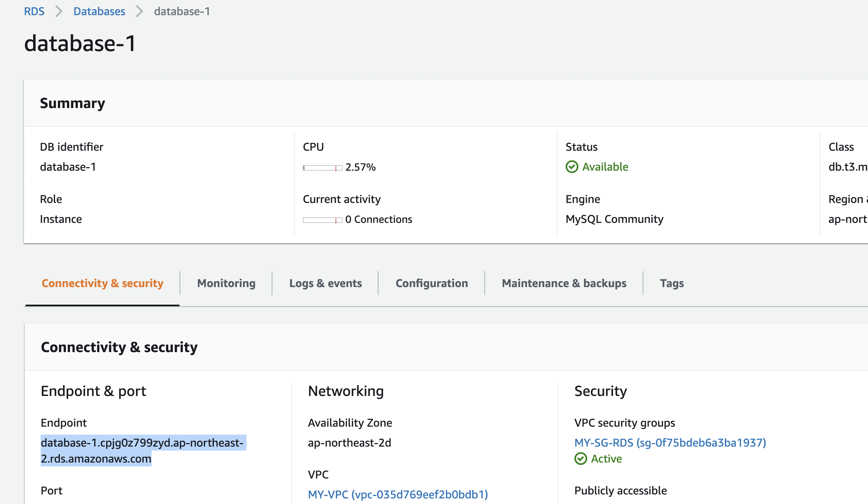Select the Tags tab
868x504 pixels.
672,283
